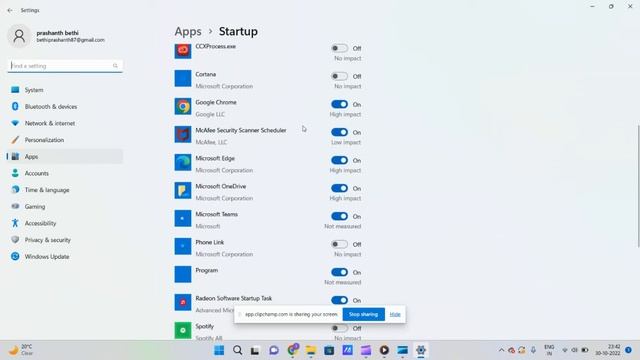Open the Windows Start menu
640x360 pixels.
(x=219, y=350)
